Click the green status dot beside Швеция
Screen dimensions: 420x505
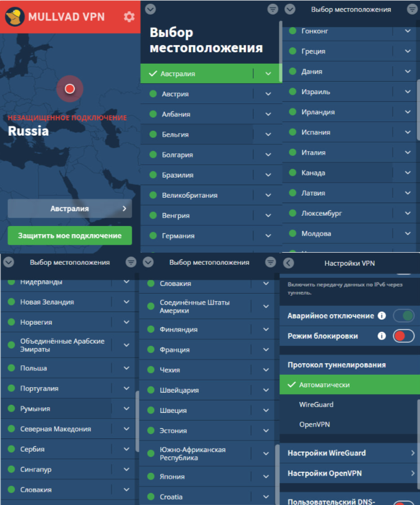coord(151,410)
